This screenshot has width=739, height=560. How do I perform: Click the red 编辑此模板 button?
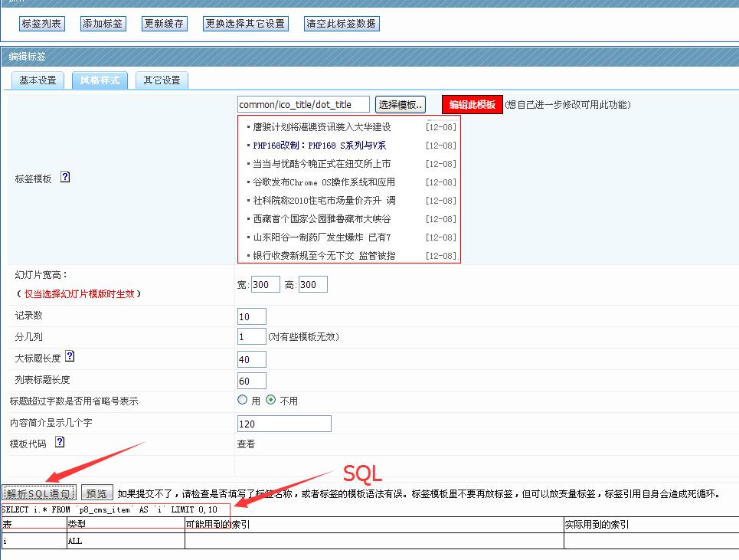(x=472, y=105)
